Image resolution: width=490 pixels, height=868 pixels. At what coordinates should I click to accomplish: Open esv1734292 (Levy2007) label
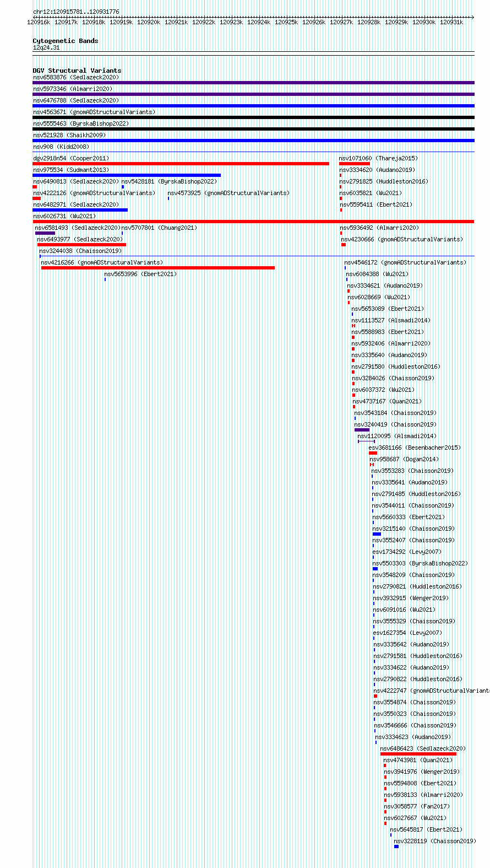point(407,552)
